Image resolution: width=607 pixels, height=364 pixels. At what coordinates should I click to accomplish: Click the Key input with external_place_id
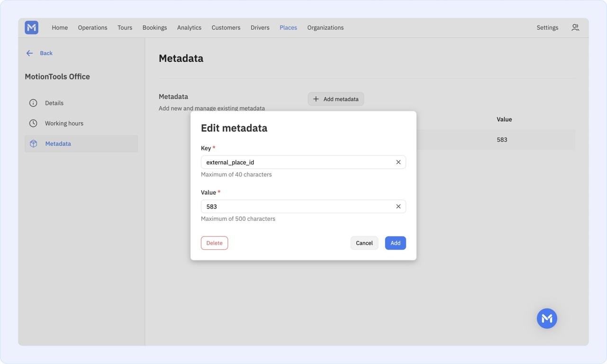303,162
